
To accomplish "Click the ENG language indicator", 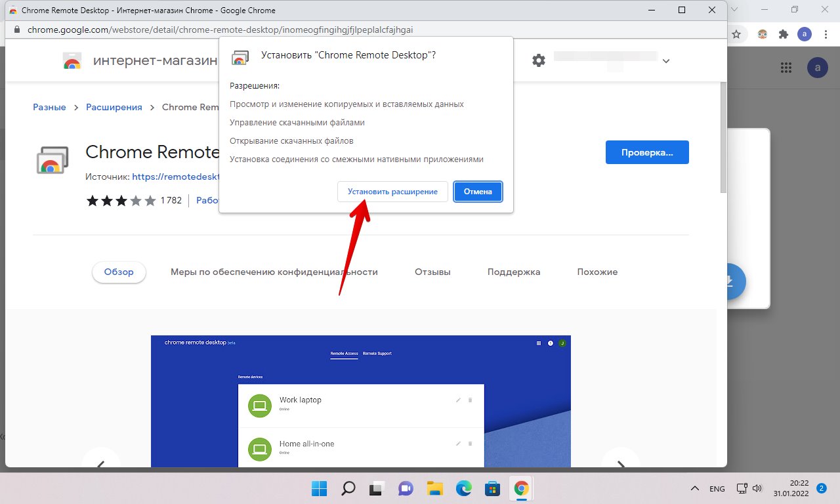I will [717, 489].
